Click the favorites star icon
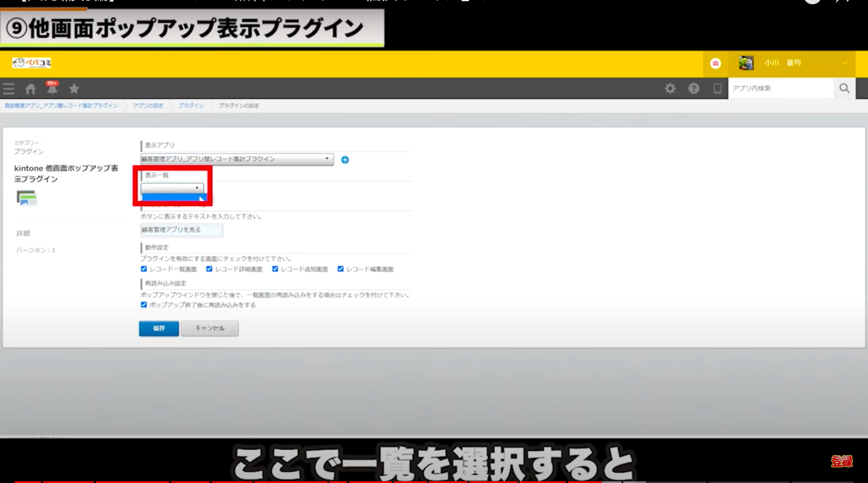 (74, 89)
